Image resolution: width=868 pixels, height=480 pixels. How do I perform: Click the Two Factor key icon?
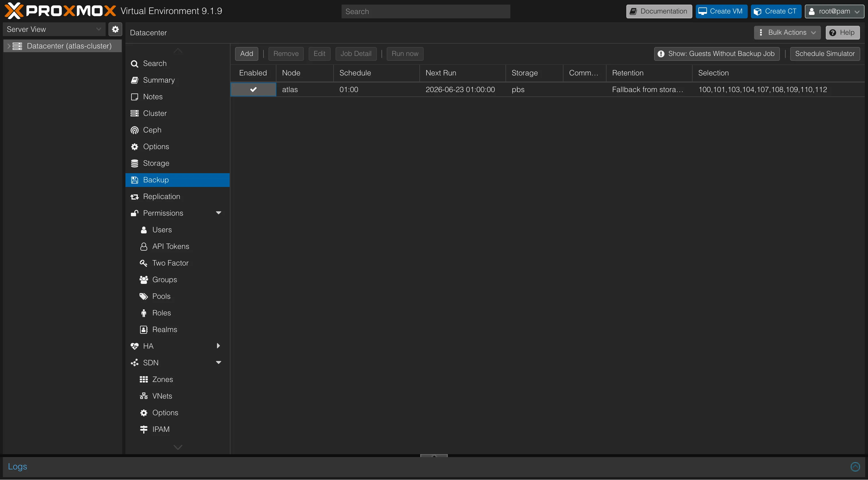(144, 263)
